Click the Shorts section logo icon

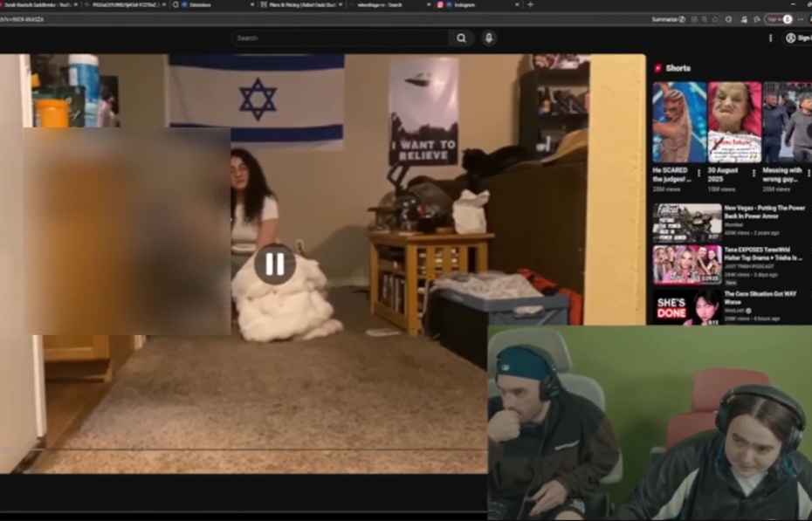(x=658, y=68)
